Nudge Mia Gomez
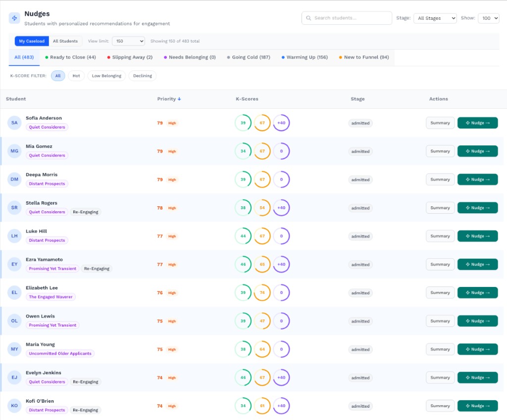Screen dimensions: 507x420 [x=478, y=151]
